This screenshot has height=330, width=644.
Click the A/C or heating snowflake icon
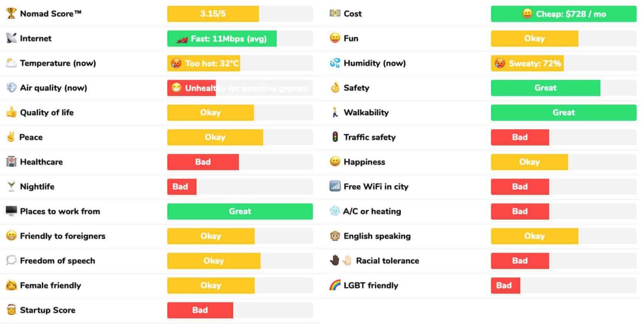[x=335, y=211]
